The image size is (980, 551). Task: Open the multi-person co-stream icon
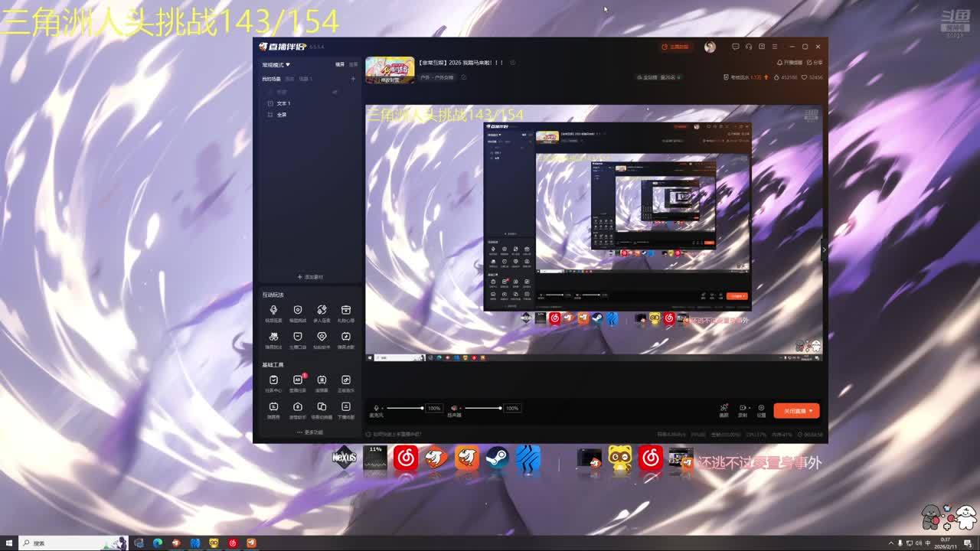click(x=322, y=310)
